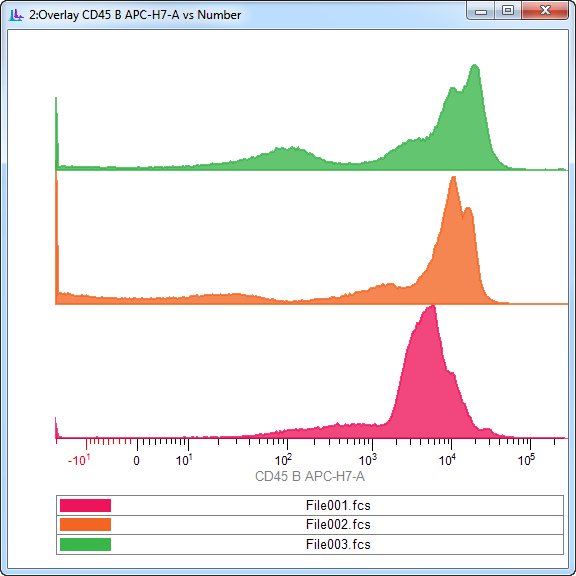Click the red -10¹ axis tick label
576x576 pixels.
(79, 460)
